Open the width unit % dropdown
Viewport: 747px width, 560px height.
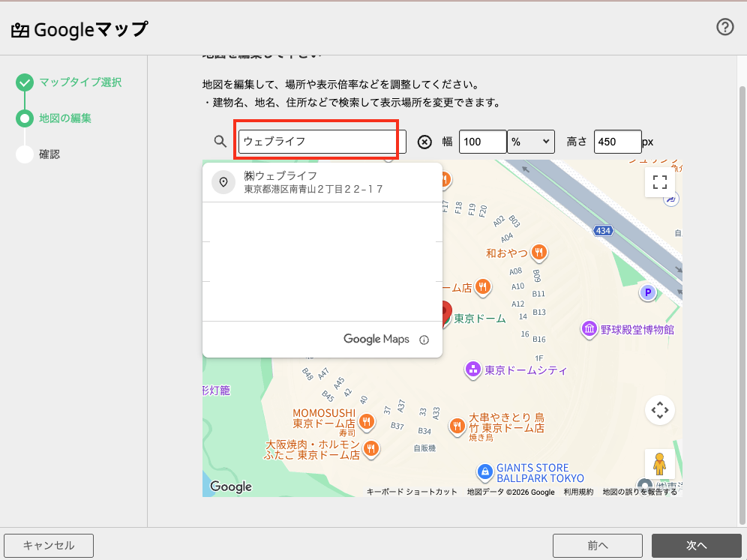click(x=531, y=142)
